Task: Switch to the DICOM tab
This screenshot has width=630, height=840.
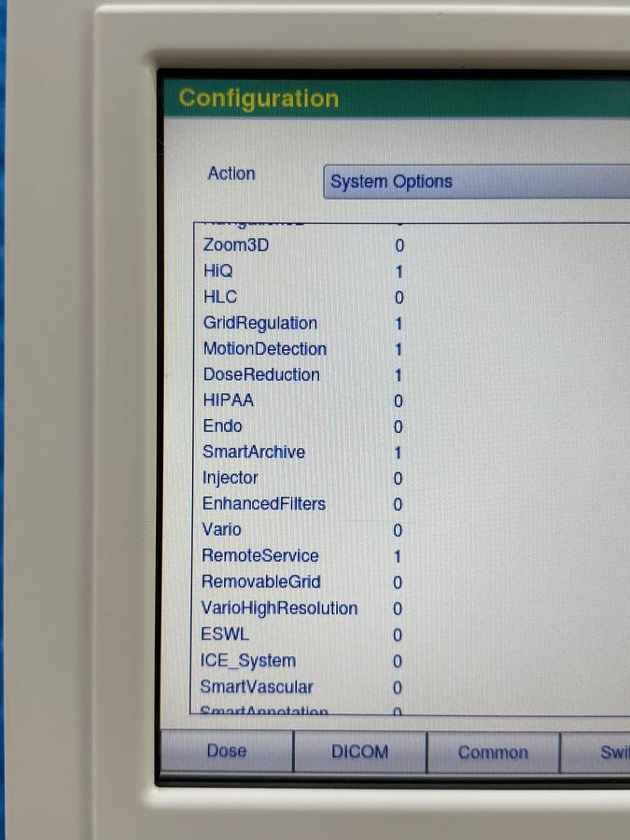Action: click(x=360, y=751)
